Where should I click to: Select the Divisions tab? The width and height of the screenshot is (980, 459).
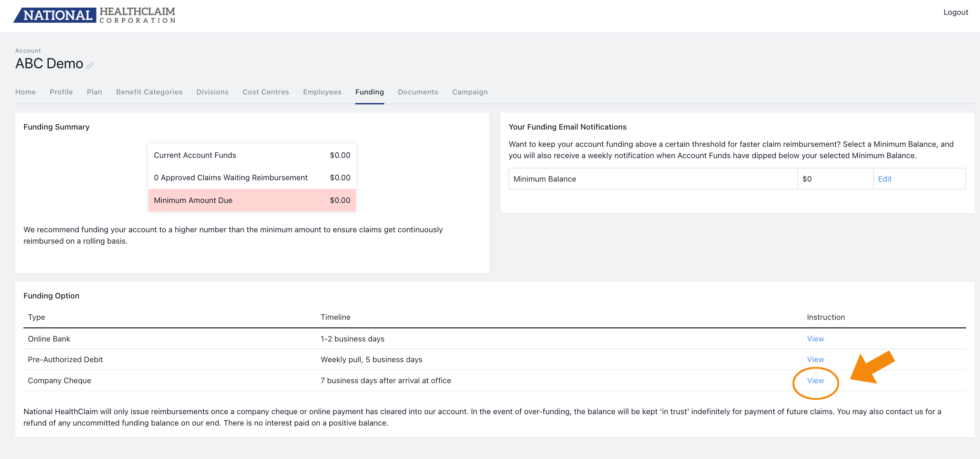[212, 92]
